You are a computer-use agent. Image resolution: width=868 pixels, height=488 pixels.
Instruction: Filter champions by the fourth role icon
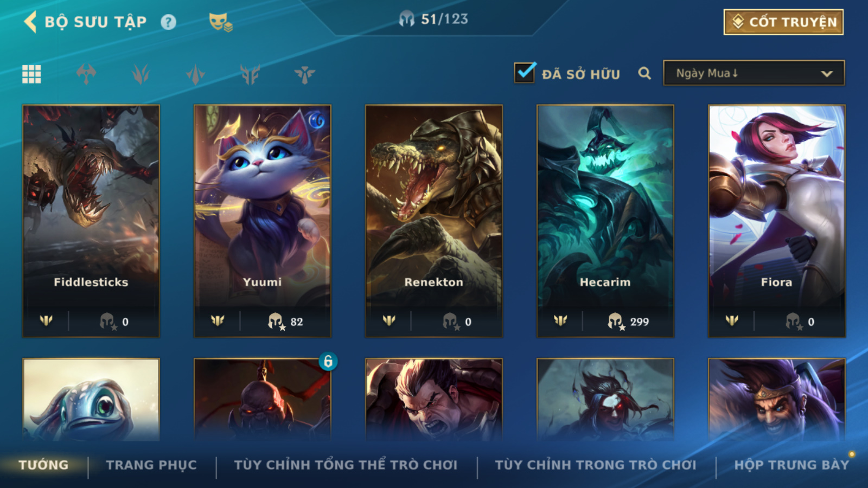(x=250, y=74)
